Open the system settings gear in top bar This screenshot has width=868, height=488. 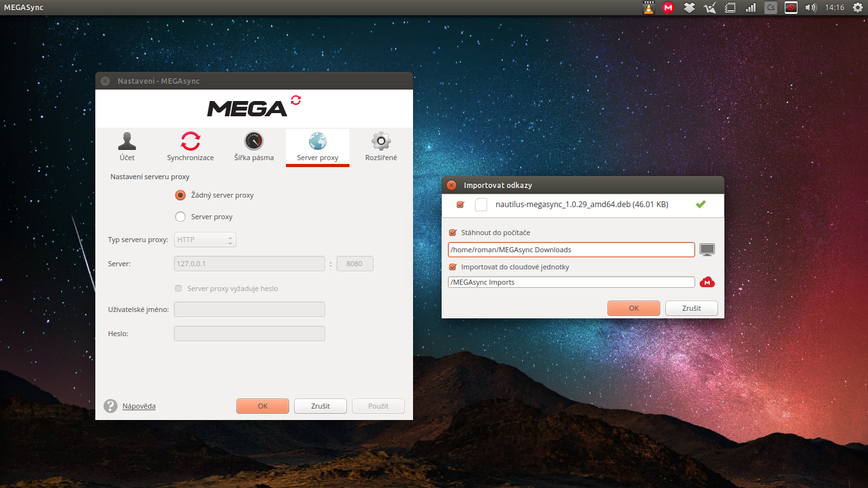pyautogui.click(x=858, y=8)
